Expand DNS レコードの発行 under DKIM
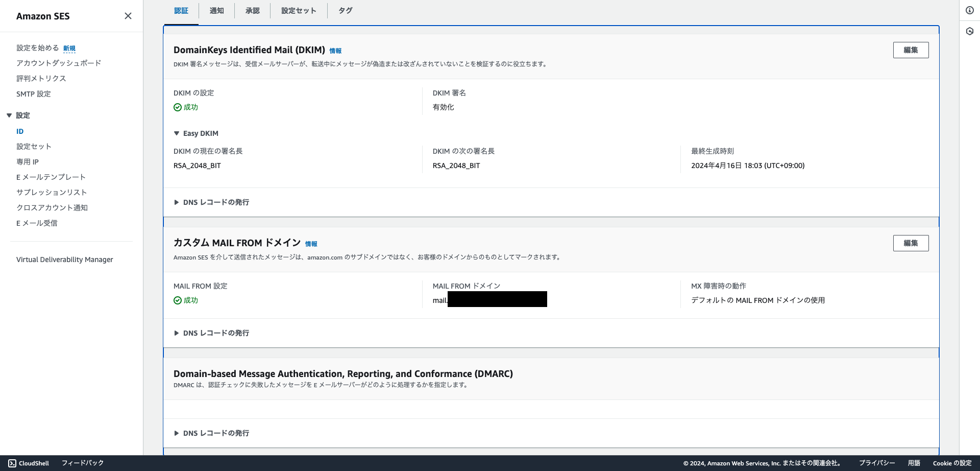This screenshot has height=471, width=980. coord(211,202)
